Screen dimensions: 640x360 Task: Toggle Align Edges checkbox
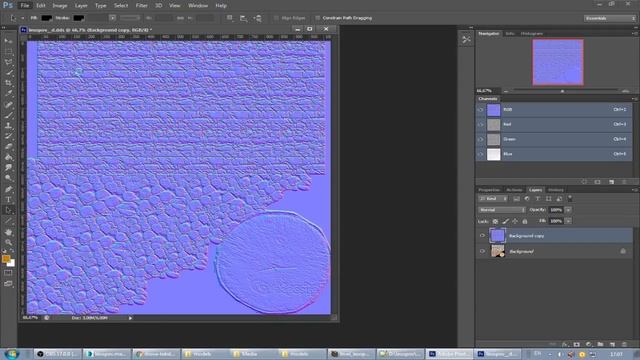[x=276, y=18]
